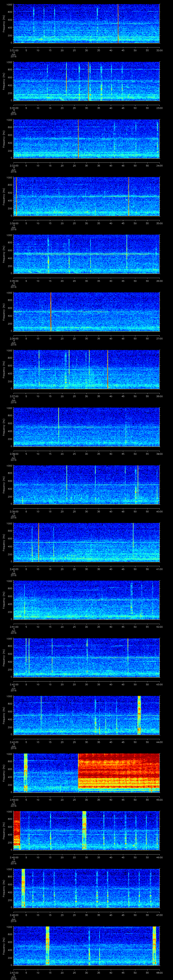Click the '2:36:00' start time label

[14, 339]
